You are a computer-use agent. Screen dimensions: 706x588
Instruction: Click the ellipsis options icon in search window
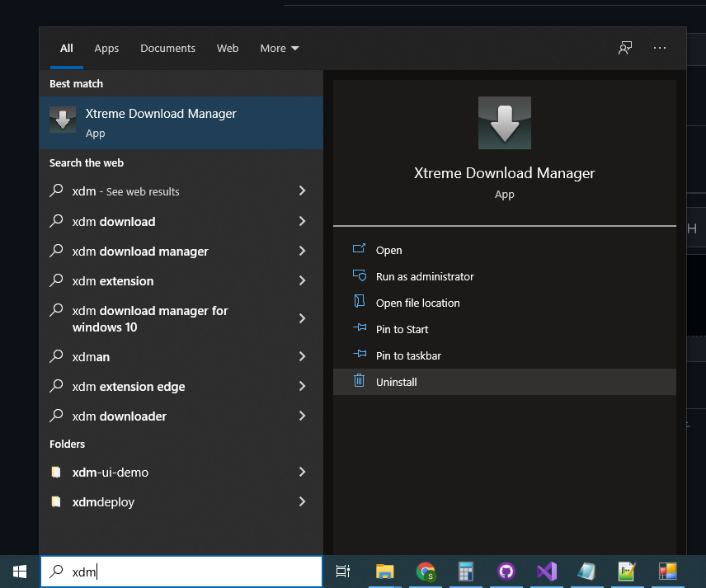(660, 48)
